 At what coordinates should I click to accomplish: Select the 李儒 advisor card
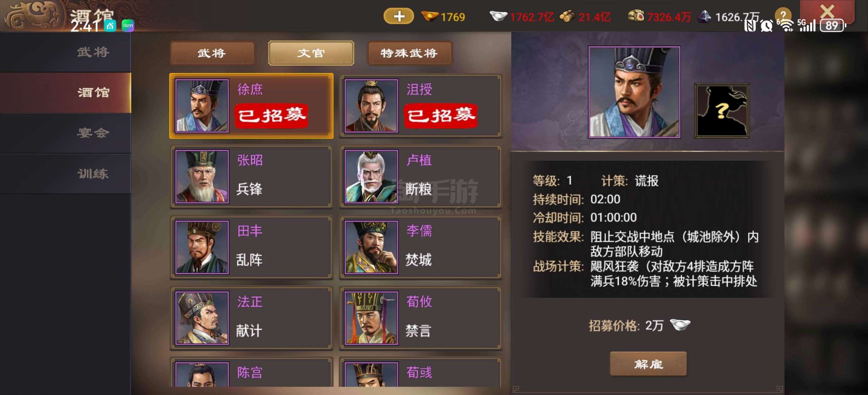click(x=420, y=247)
